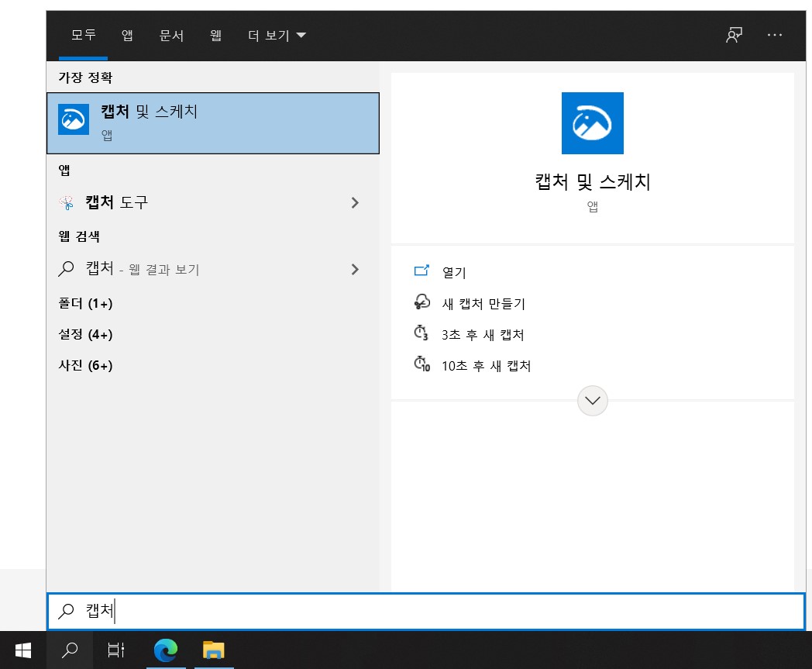Open the 더 보기 dropdown

click(x=277, y=35)
